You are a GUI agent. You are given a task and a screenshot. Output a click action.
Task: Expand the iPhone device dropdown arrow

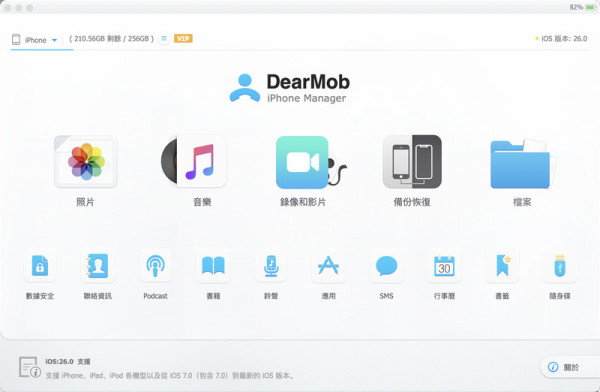pos(54,40)
